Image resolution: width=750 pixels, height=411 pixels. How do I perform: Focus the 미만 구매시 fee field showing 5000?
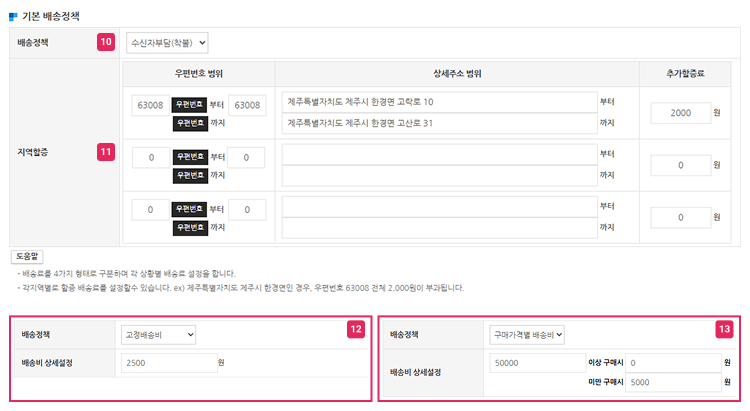click(673, 382)
